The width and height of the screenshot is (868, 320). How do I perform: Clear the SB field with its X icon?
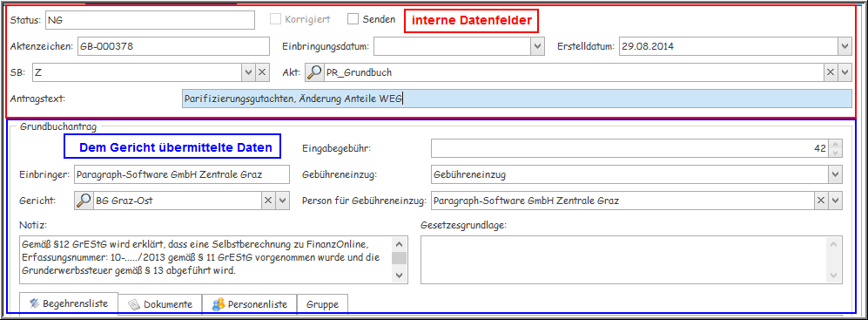pos(262,72)
